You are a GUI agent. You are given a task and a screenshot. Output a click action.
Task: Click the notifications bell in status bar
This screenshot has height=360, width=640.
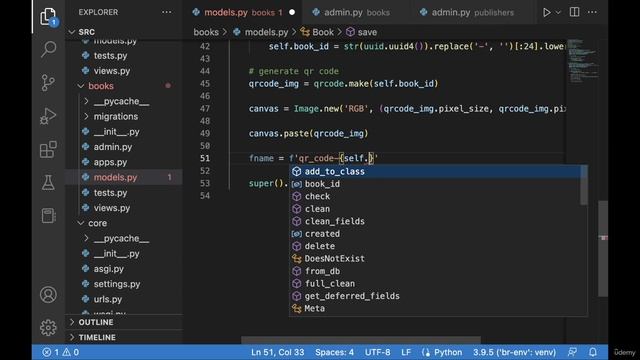pos(593,352)
